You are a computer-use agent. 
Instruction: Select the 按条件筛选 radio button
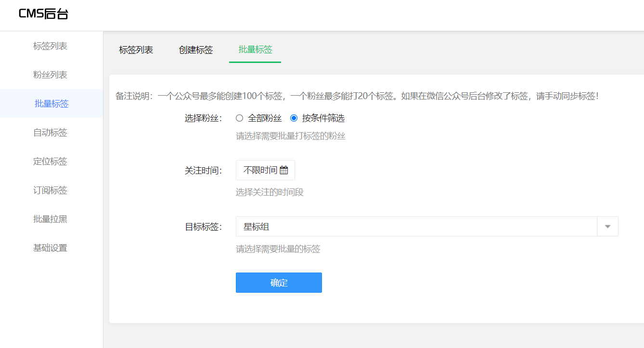tap(294, 118)
